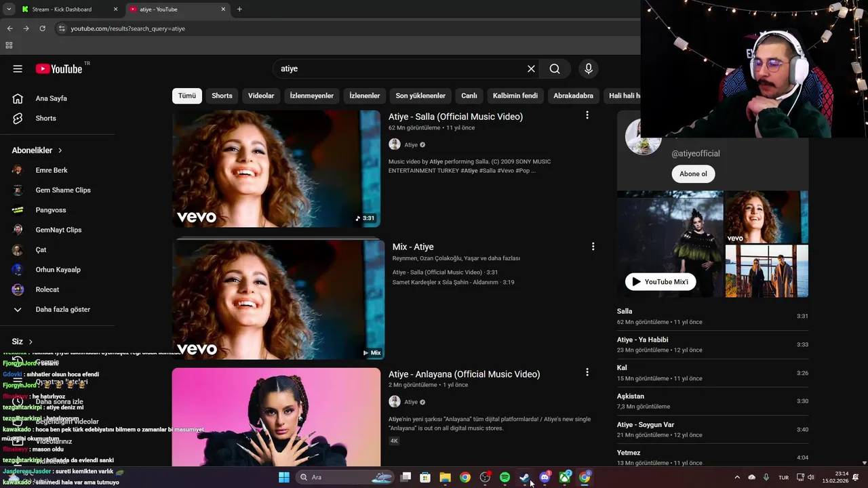The height and width of the screenshot is (488, 868).
Task: Open Orhun Kayaalp subscription channel
Action: (x=58, y=270)
